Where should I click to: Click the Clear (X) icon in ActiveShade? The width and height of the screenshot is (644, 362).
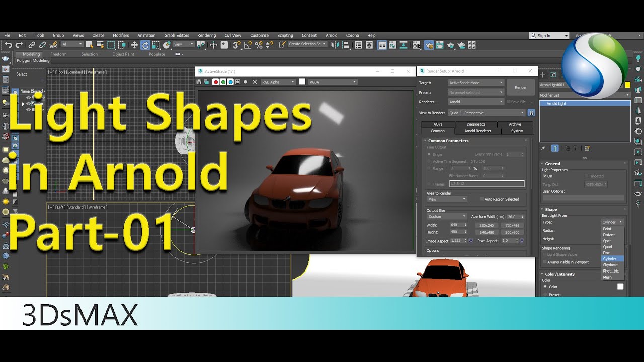[255, 82]
